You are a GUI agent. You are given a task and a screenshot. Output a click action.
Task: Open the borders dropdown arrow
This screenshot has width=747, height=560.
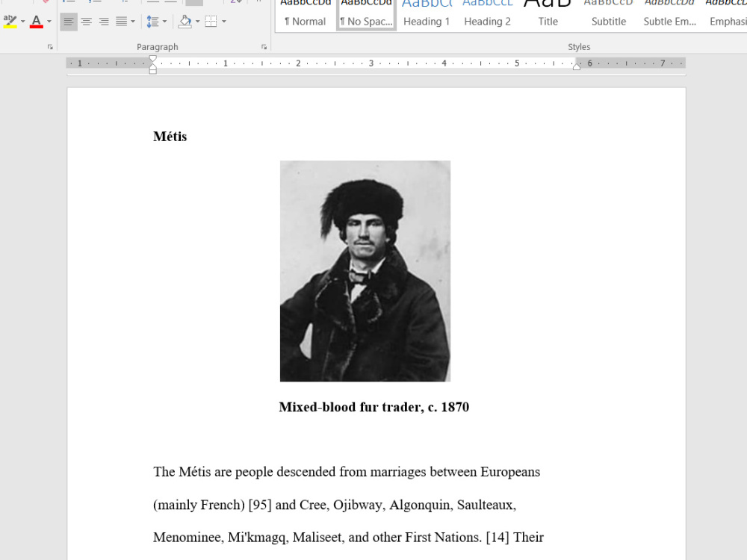click(224, 22)
